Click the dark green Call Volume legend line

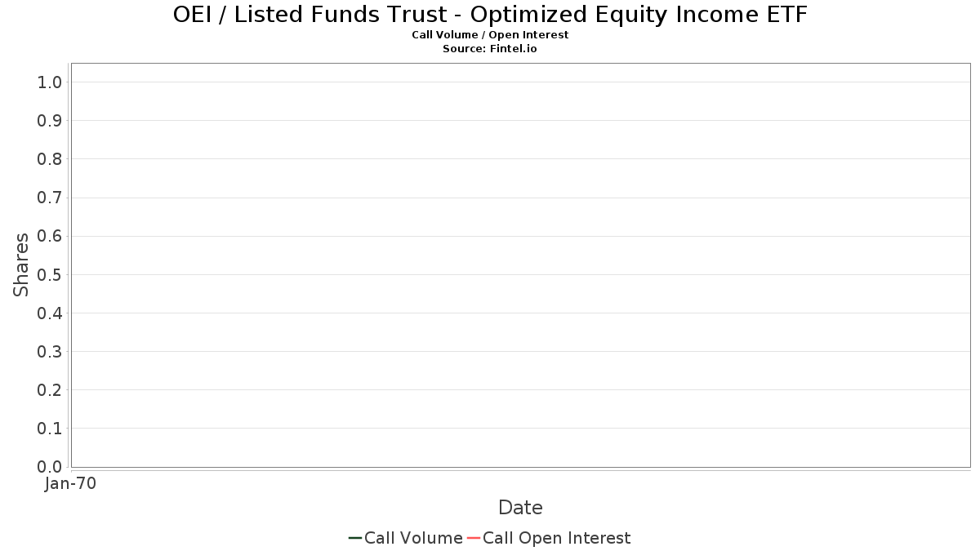pos(355,538)
